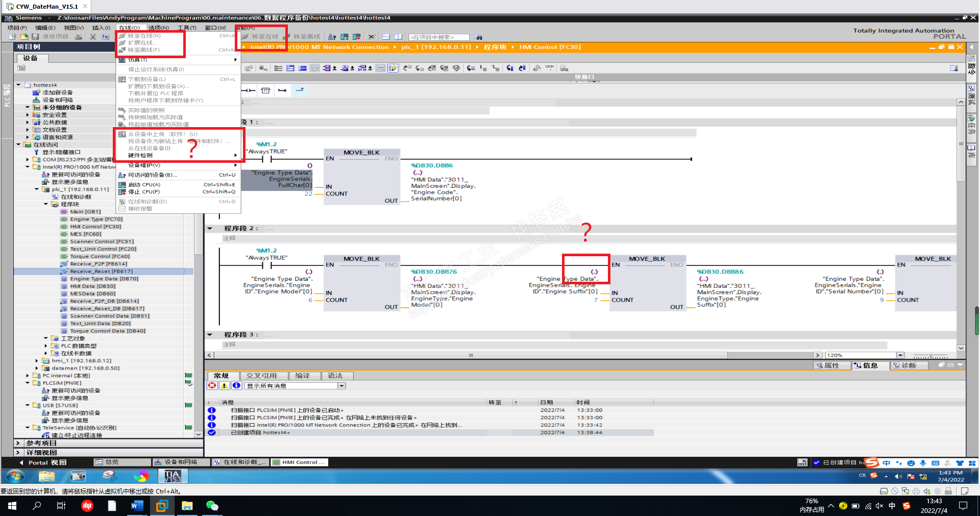Expand the hmi_1 [192.168.0.12] node
This screenshot has width=980, height=516.
37,361
